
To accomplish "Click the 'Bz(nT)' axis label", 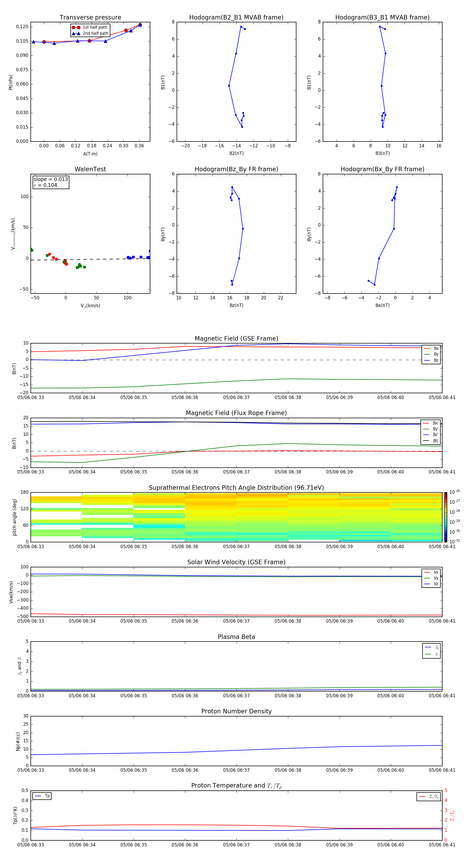I will click(x=236, y=305).
